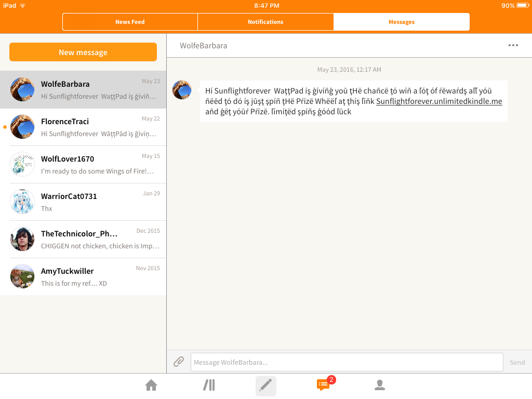This screenshot has height=399, width=532.
Task: Click the New message button
Action: [x=83, y=52]
